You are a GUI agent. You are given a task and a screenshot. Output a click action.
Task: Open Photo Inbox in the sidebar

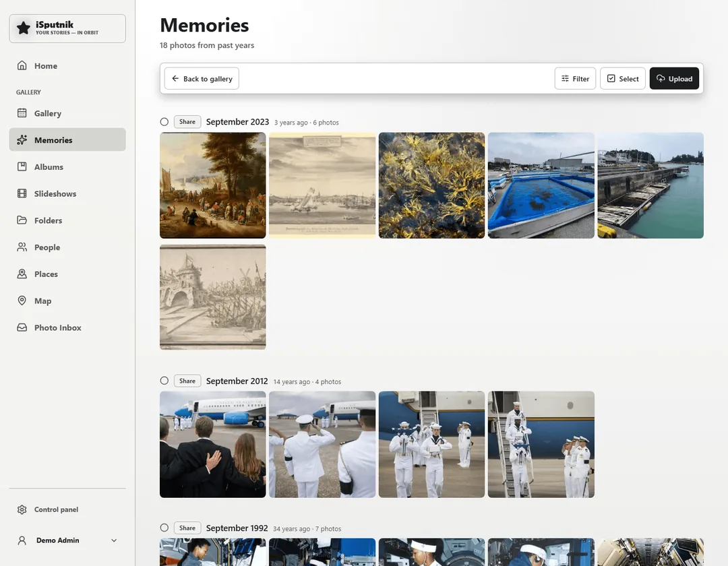click(67, 327)
